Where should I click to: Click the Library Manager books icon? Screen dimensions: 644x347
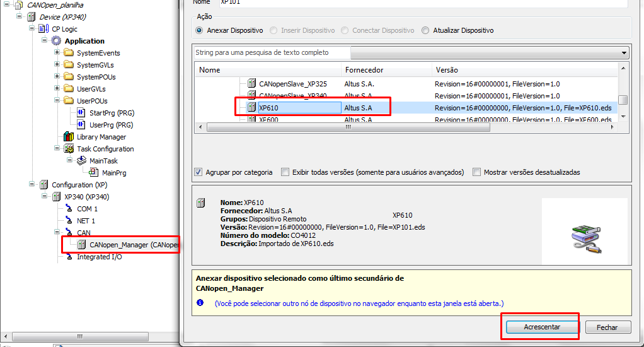(69, 137)
